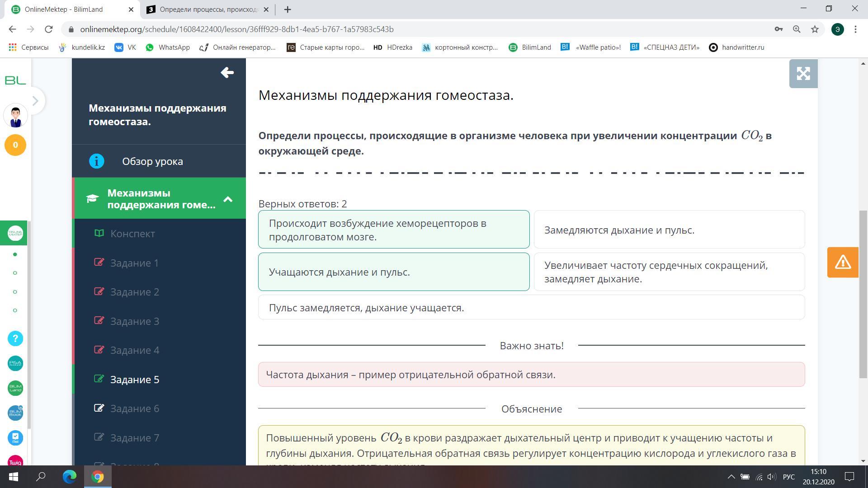
Task: Open the 'Конспект' item
Action: click(132, 234)
